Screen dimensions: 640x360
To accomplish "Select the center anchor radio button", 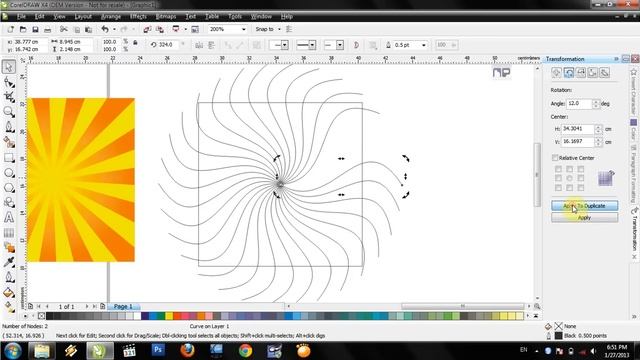I will (x=569, y=178).
